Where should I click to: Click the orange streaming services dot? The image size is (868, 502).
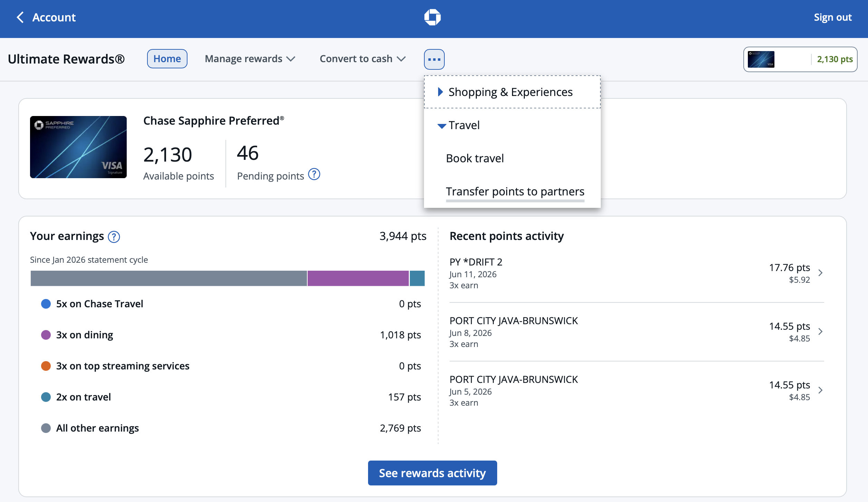46,366
